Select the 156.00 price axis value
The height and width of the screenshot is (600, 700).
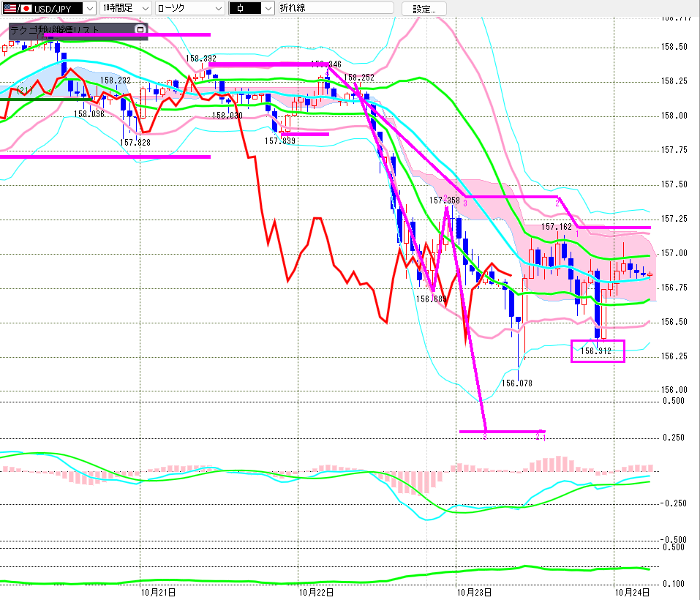(x=674, y=390)
